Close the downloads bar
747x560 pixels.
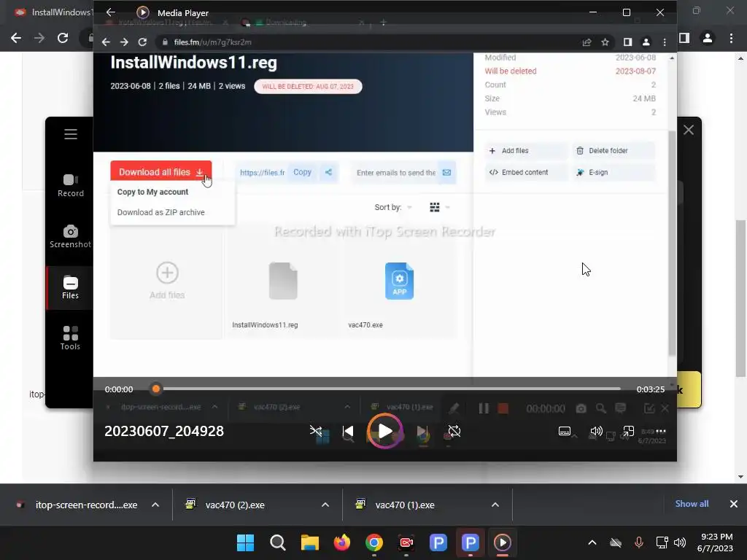[734, 504]
